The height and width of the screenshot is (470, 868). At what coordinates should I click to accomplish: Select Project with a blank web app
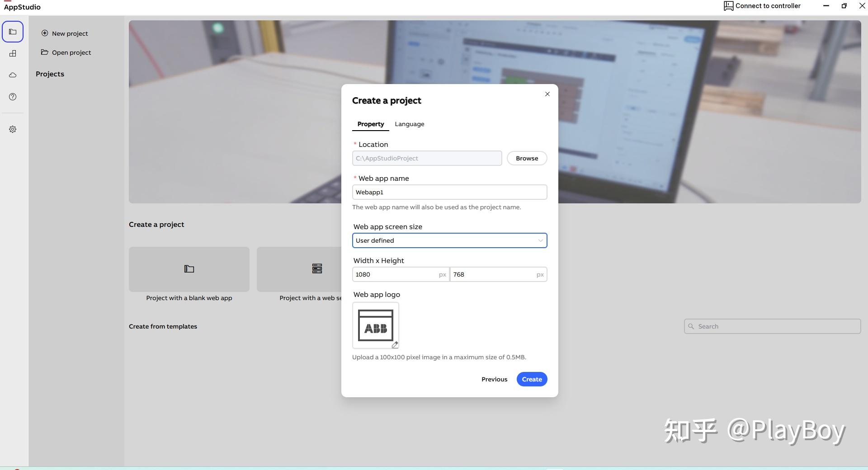[189, 269]
